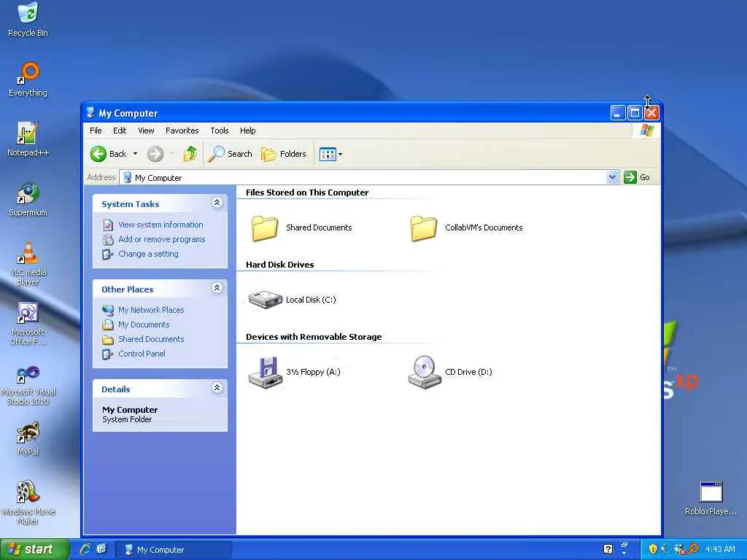Collapse the Details panel
Screen dimensions: 747x560
(217, 388)
